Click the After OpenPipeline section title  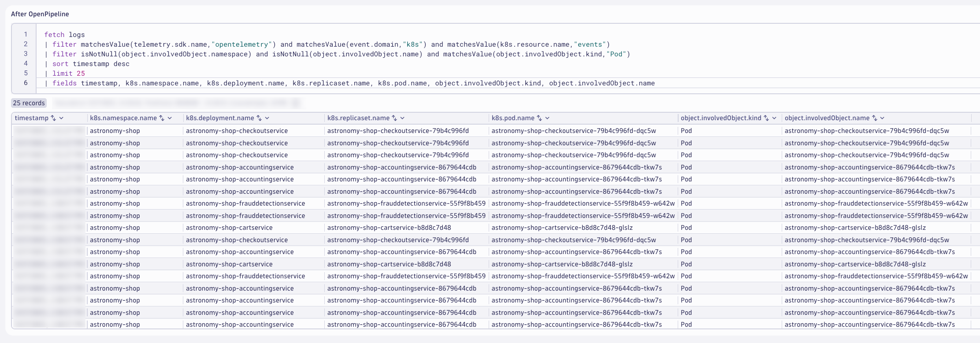(x=40, y=14)
